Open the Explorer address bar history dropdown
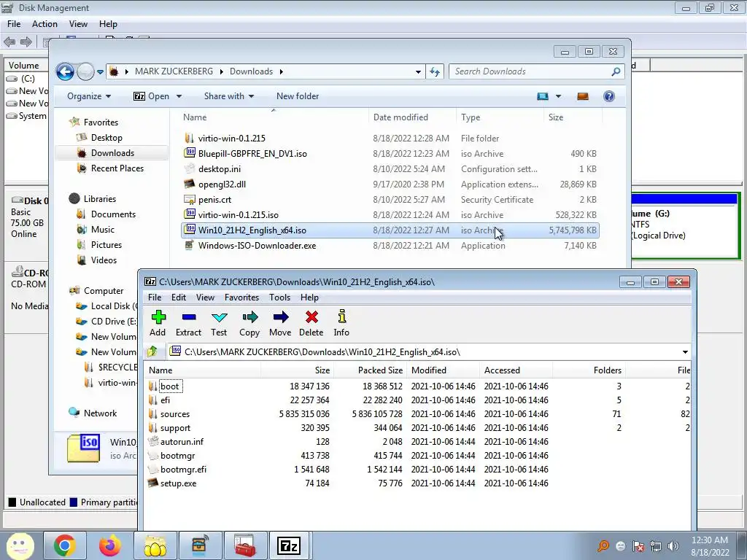Image resolution: width=747 pixels, height=560 pixels. click(418, 72)
